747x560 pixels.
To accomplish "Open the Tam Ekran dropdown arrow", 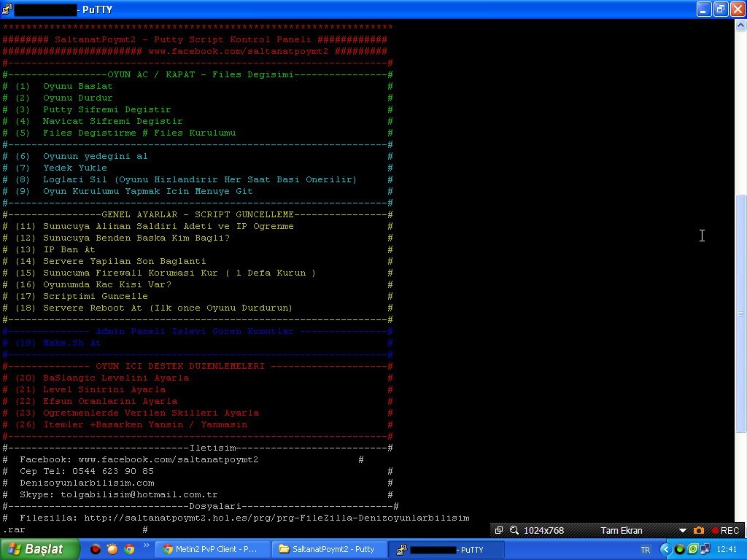I will [x=682, y=531].
